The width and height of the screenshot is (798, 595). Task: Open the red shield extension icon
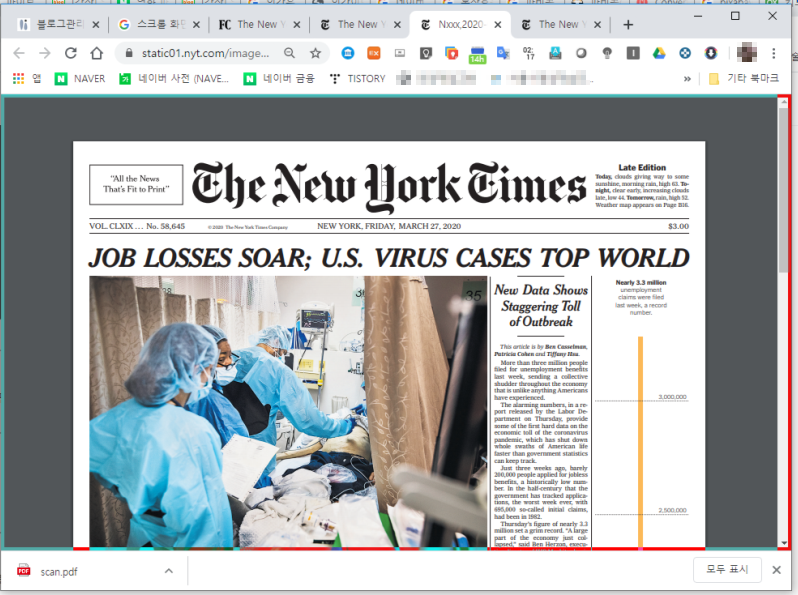(451, 53)
